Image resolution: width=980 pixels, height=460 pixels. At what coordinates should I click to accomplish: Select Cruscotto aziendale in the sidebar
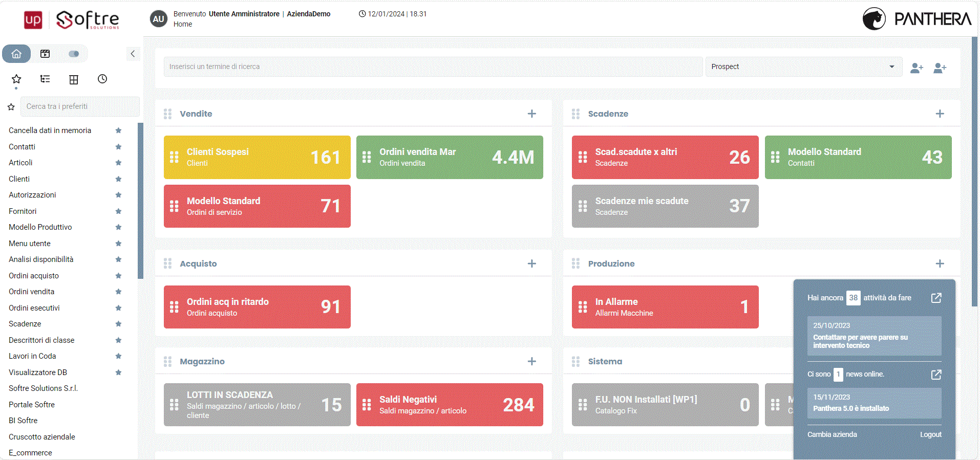[42, 437]
